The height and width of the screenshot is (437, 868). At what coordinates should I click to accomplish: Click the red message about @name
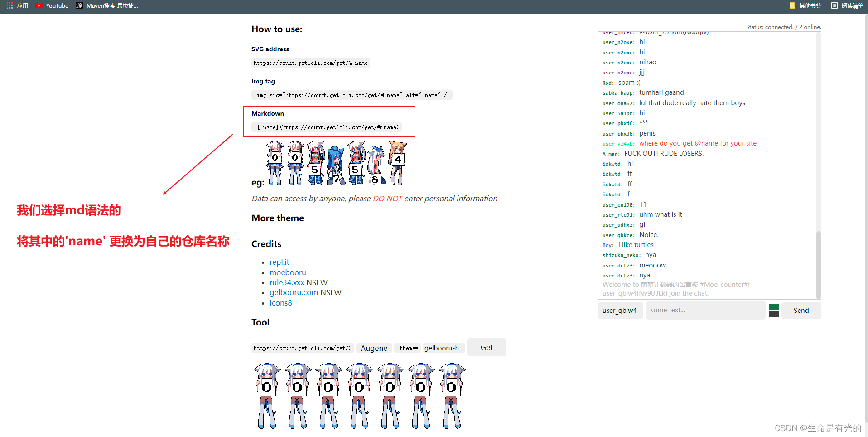click(x=698, y=143)
